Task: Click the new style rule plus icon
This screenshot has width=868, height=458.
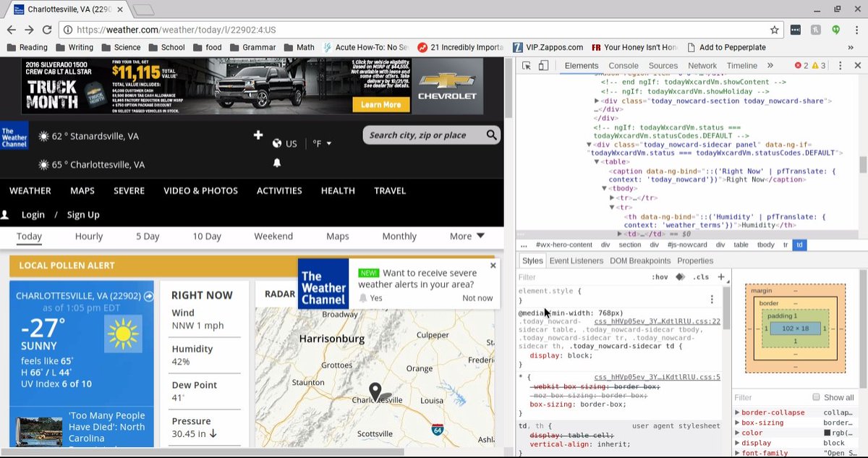Action: coord(720,277)
